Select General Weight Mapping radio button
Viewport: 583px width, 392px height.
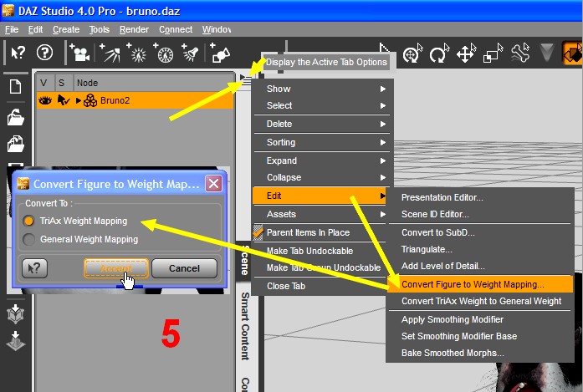click(28, 240)
